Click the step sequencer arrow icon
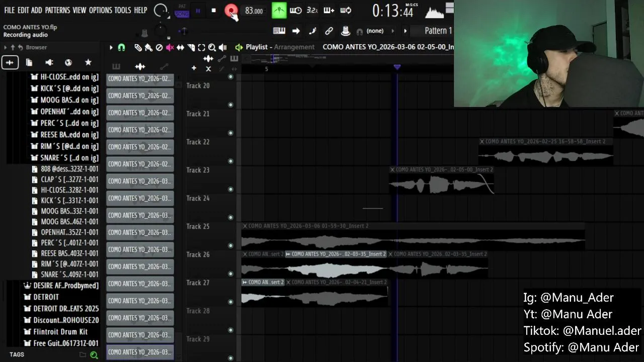This screenshot has height=362, width=644. 296,31
